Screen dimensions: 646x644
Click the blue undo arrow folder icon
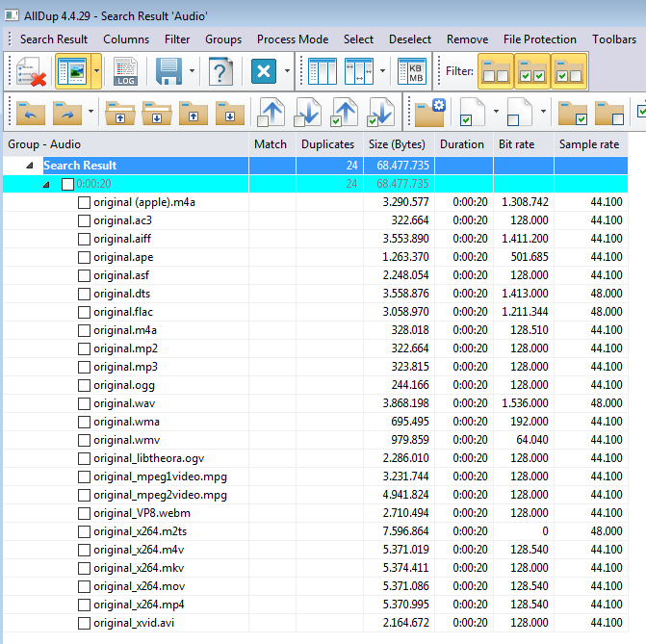coord(30,112)
